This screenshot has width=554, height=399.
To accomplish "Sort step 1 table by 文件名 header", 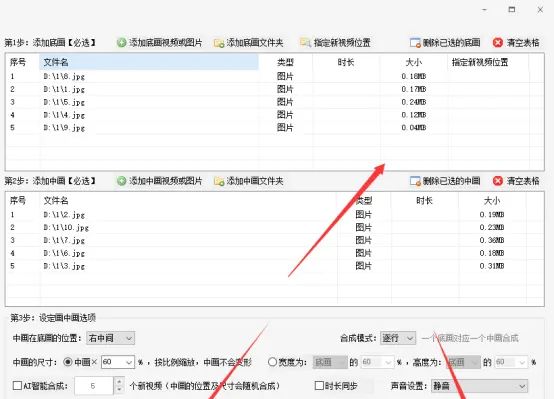I will click(x=149, y=63).
